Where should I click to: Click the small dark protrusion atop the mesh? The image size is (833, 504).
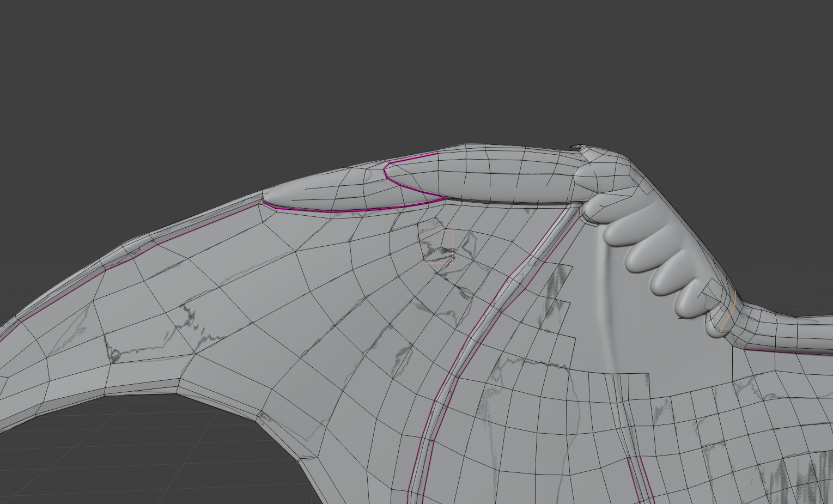[575, 147]
